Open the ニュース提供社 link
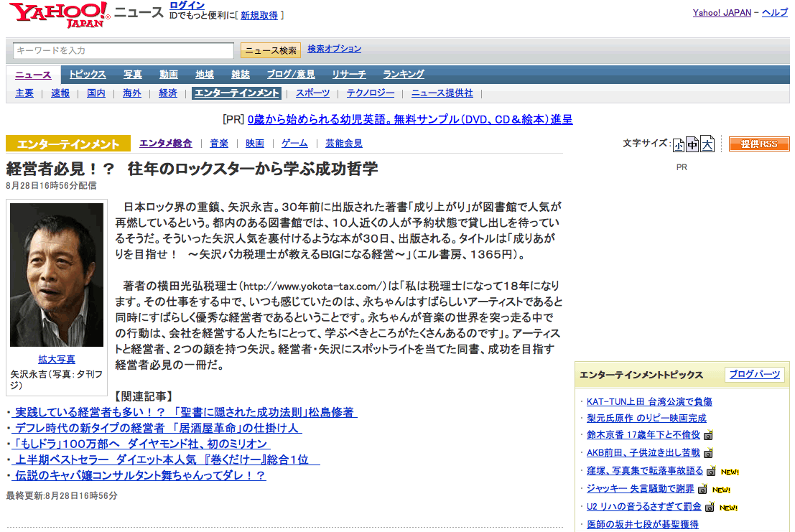Viewport: 795px width, 532px height. click(x=442, y=93)
